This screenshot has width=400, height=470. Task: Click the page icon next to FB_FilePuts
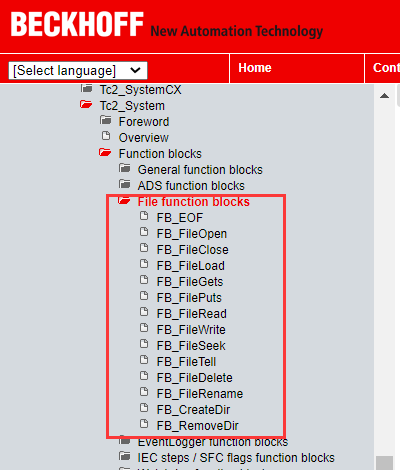click(144, 296)
